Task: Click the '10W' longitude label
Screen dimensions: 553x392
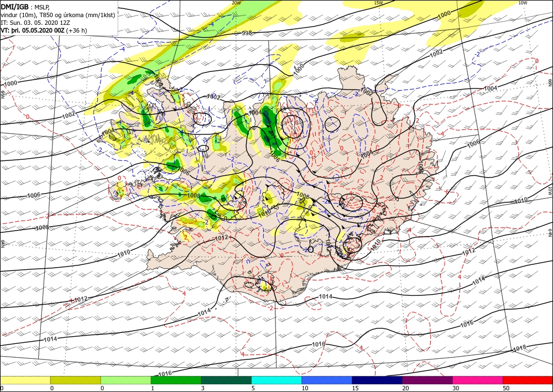Action: [x=523, y=3]
